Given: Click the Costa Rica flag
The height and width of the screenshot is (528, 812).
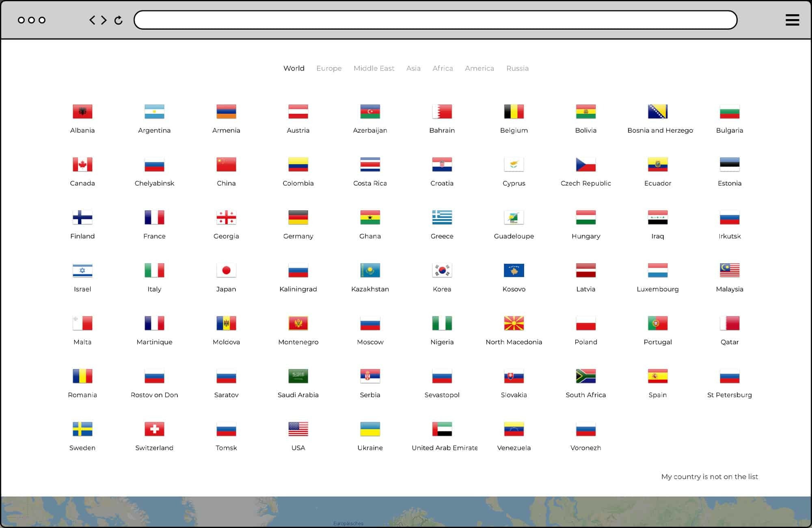Looking at the screenshot, I should point(370,164).
